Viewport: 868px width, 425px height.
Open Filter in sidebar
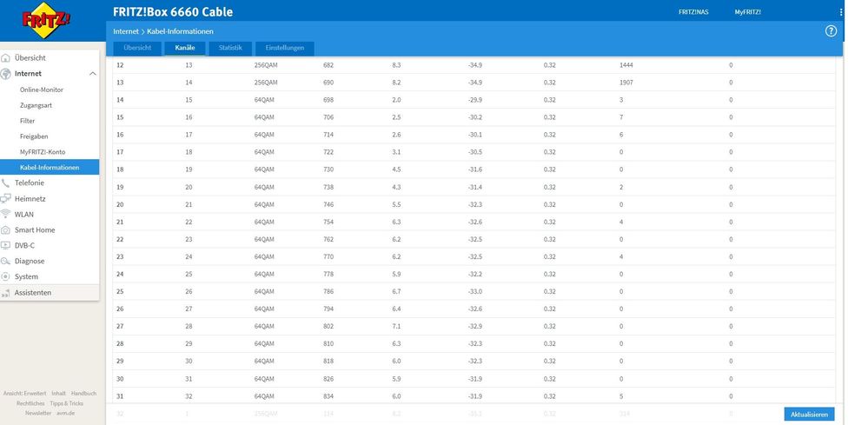27,121
